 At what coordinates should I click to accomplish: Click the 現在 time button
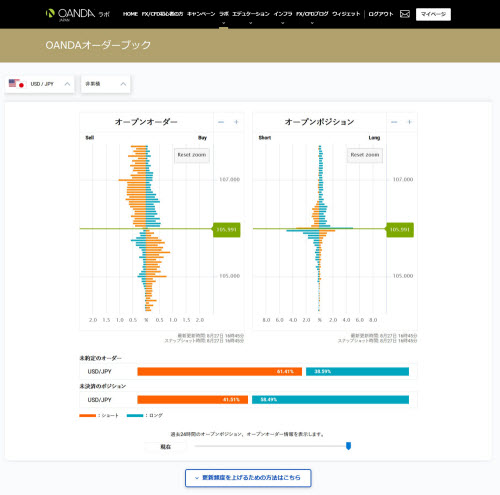click(x=166, y=447)
